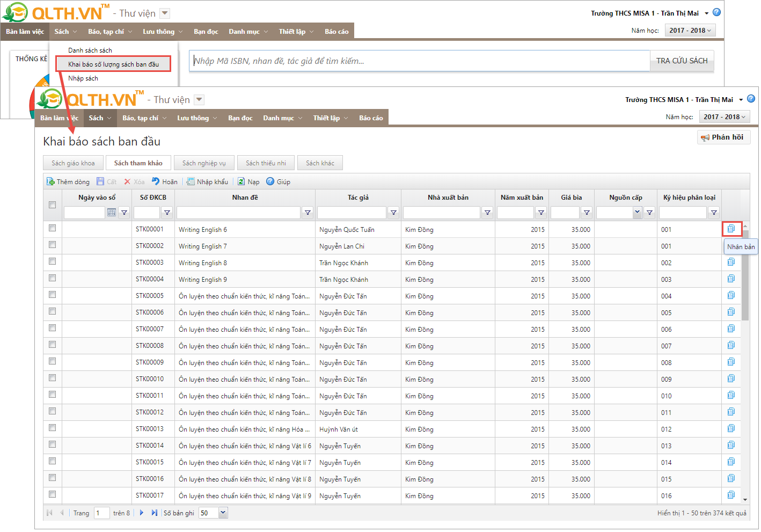Viewport: 761px width, 532px height.
Task: Click the Thêm dòng add row icon
Action: tap(50, 181)
